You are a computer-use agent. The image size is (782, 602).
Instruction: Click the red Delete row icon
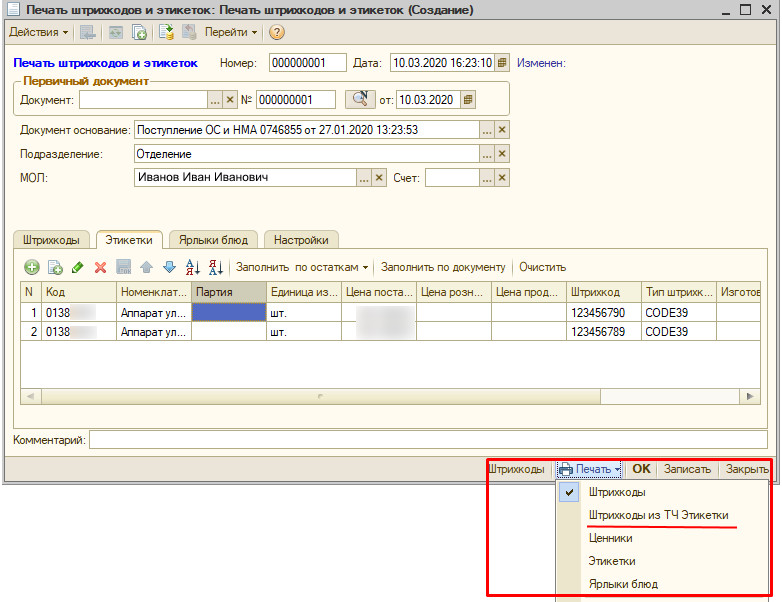[x=100, y=267]
